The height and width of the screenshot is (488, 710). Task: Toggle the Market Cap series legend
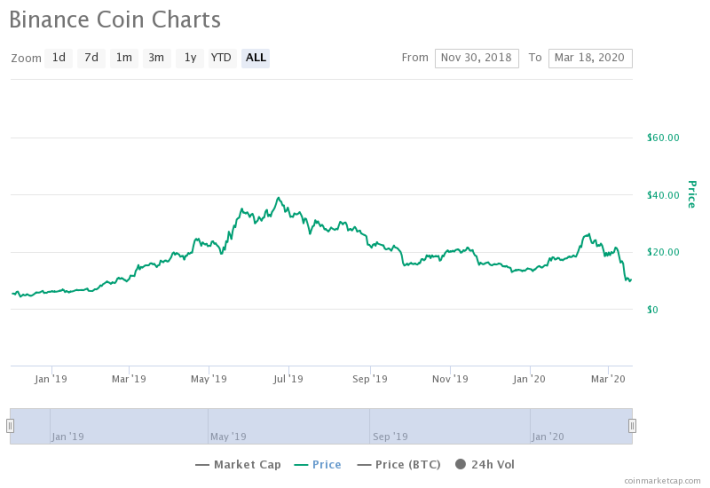point(238,464)
